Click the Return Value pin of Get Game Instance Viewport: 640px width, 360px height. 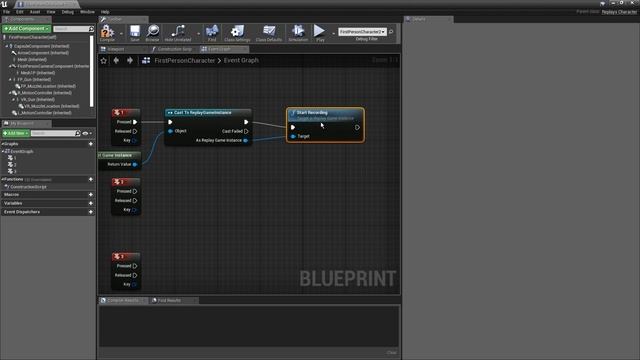coord(135,164)
